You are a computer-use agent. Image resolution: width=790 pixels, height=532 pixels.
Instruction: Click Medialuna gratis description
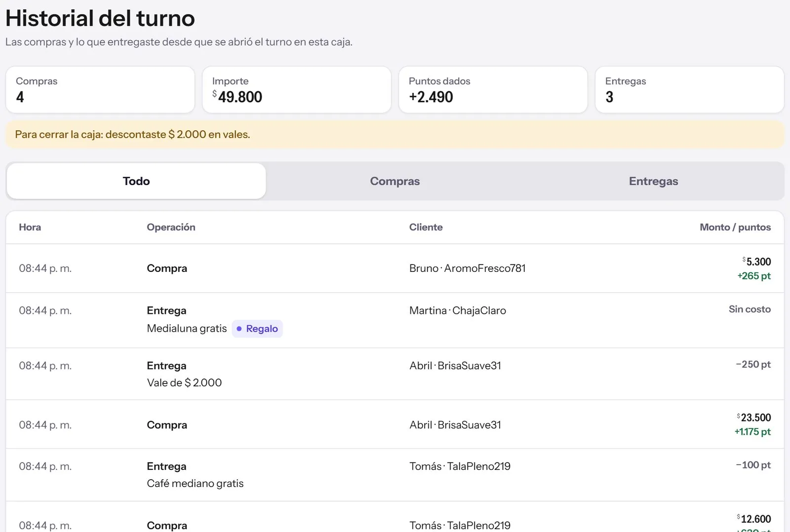click(x=187, y=329)
